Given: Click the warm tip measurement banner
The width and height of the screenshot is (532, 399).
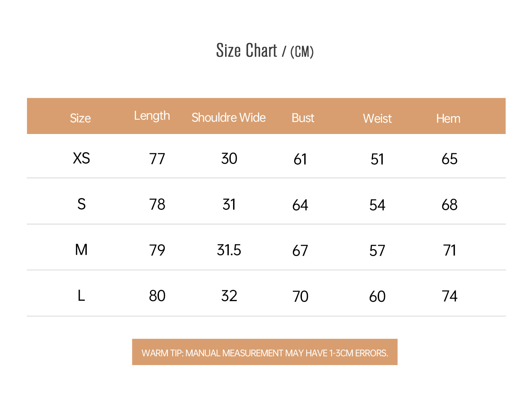Looking at the screenshot, I should [265, 352].
